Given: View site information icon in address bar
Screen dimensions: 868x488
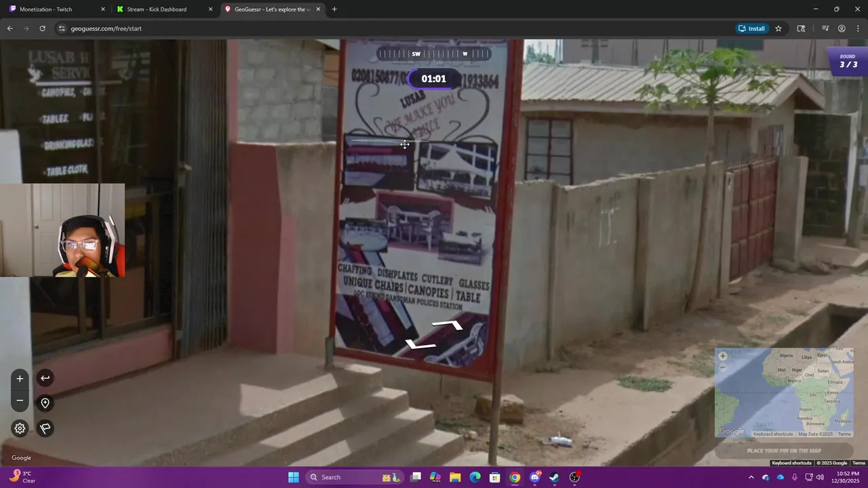Looking at the screenshot, I should pyautogui.click(x=62, y=28).
